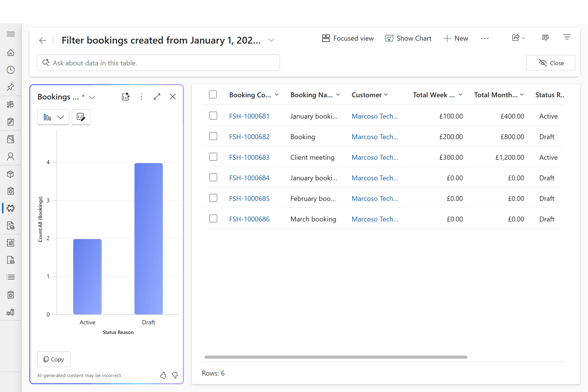Open the chart type dropdown

pyautogui.click(x=53, y=117)
